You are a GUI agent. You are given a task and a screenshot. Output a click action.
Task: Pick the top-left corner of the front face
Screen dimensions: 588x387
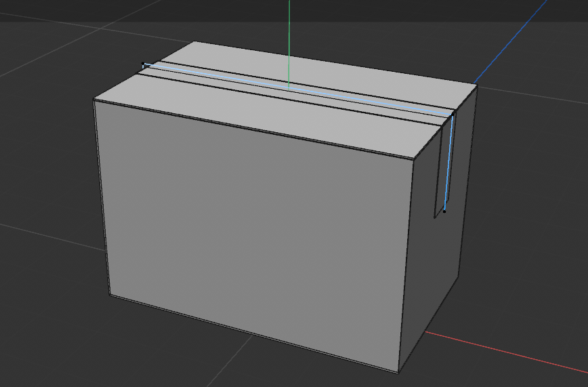[94, 100]
